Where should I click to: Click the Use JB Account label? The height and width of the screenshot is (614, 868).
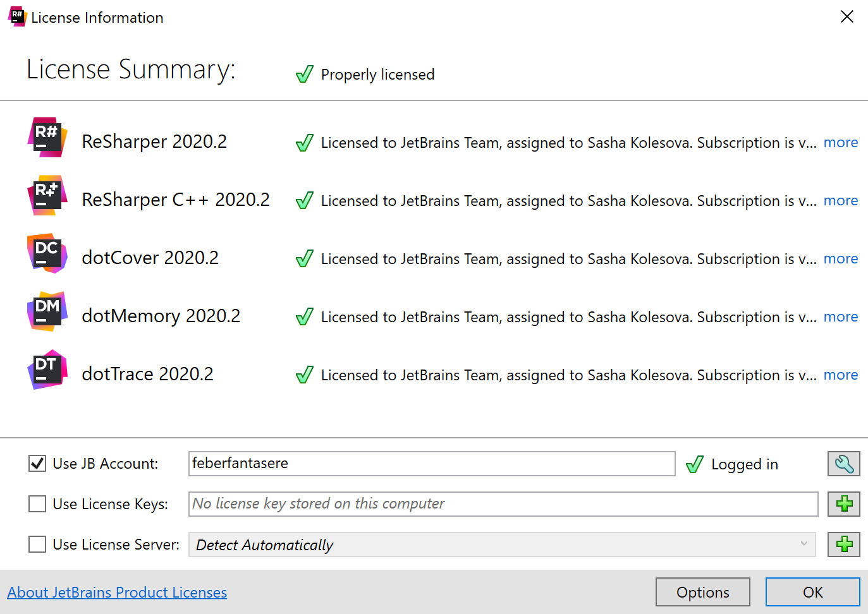click(106, 464)
